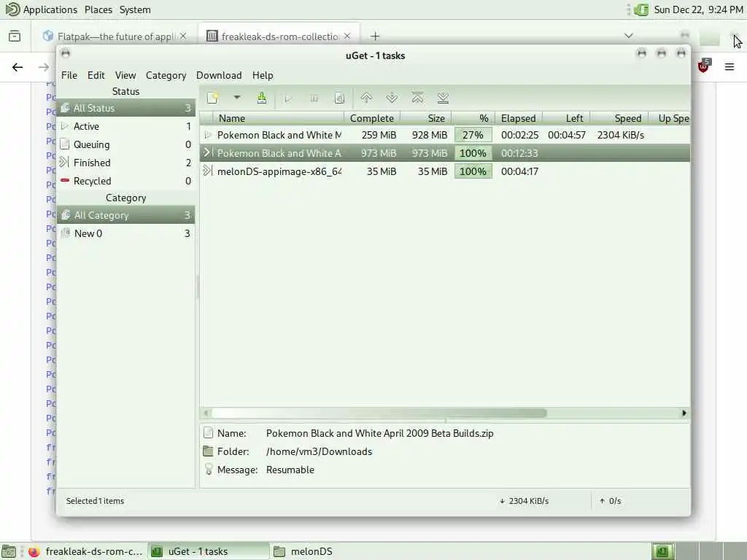Open the browser hamburger menu
747x560 pixels.
729,67
